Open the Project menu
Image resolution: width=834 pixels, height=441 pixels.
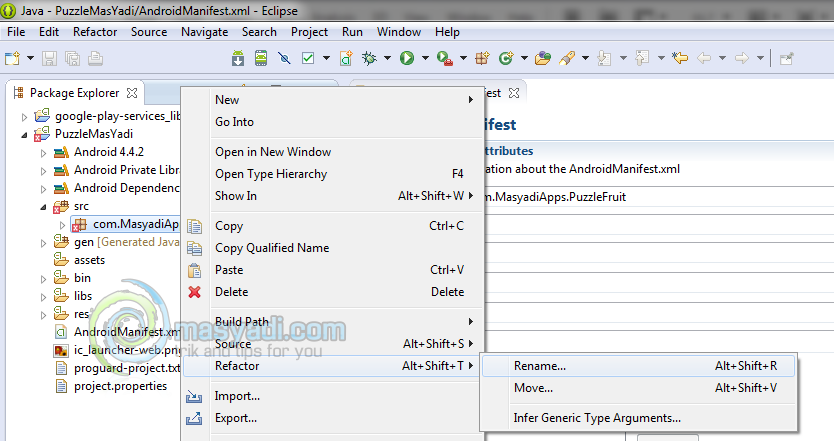(x=309, y=32)
